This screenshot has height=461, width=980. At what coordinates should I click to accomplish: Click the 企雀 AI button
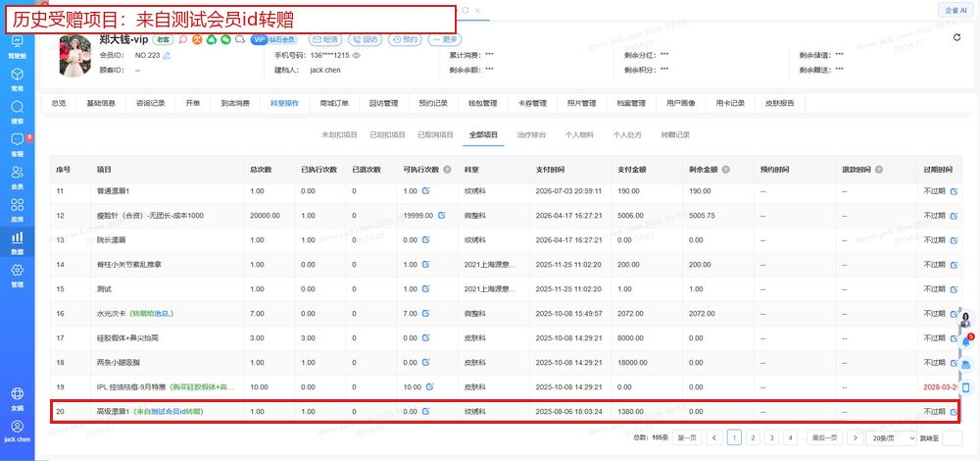tap(956, 10)
